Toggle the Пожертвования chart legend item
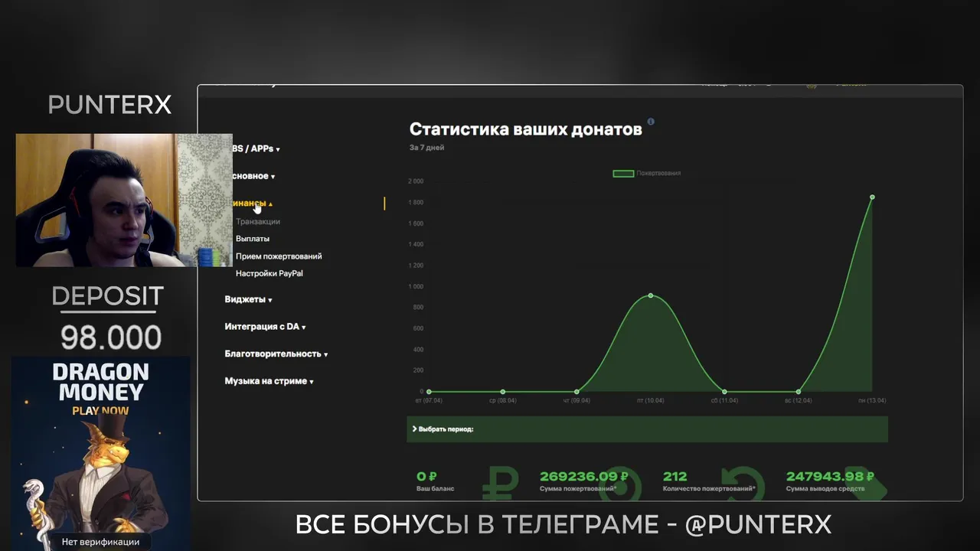980x551 pixels. [647, 174]
